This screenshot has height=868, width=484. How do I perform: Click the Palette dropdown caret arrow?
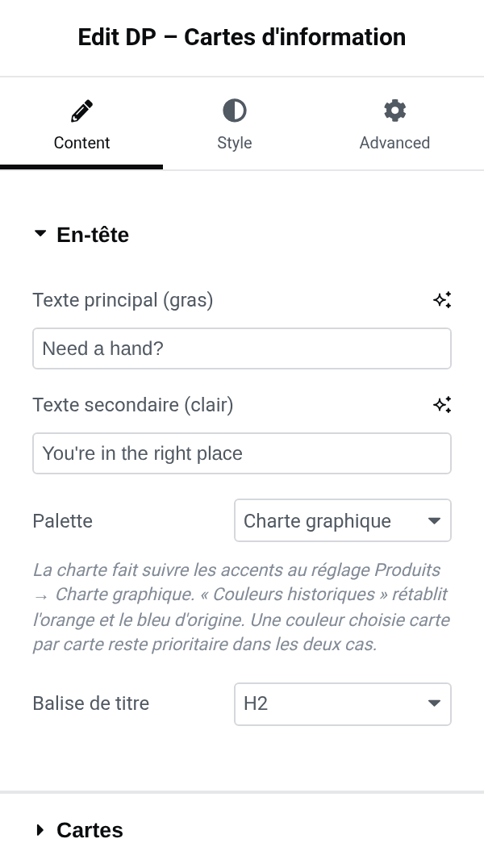point(434,521)
